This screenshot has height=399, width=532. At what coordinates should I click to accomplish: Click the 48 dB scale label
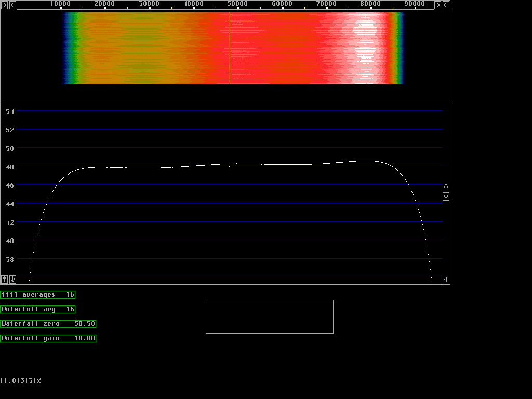(10, 167)
